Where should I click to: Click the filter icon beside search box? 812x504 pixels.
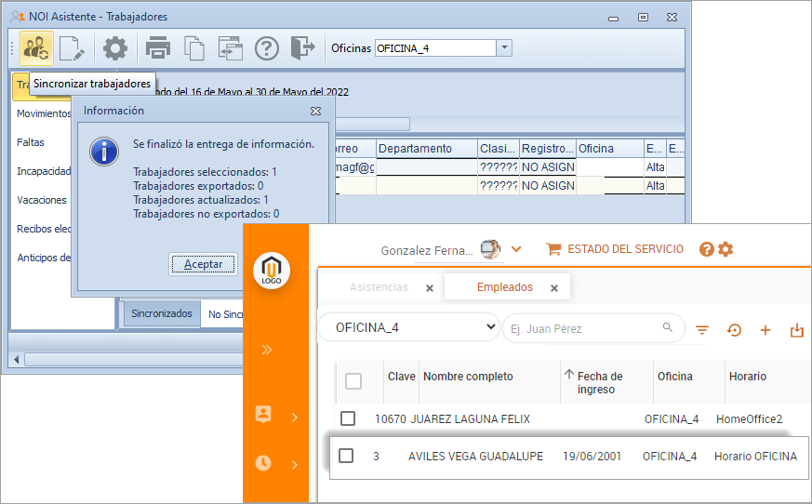[x=702, y=329]
